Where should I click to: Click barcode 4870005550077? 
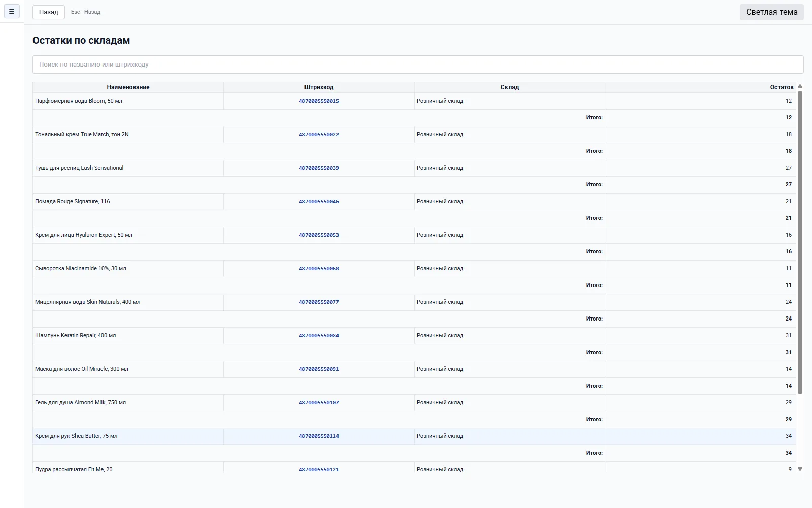tap(319, 302)
